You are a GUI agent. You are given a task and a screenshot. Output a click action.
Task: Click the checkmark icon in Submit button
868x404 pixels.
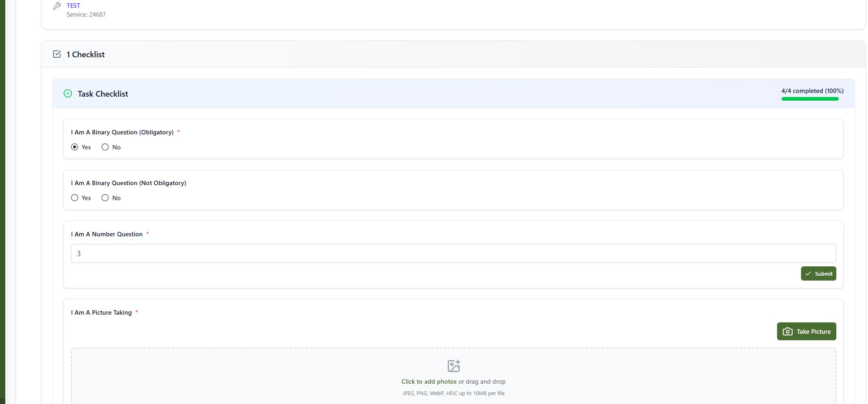808,274
